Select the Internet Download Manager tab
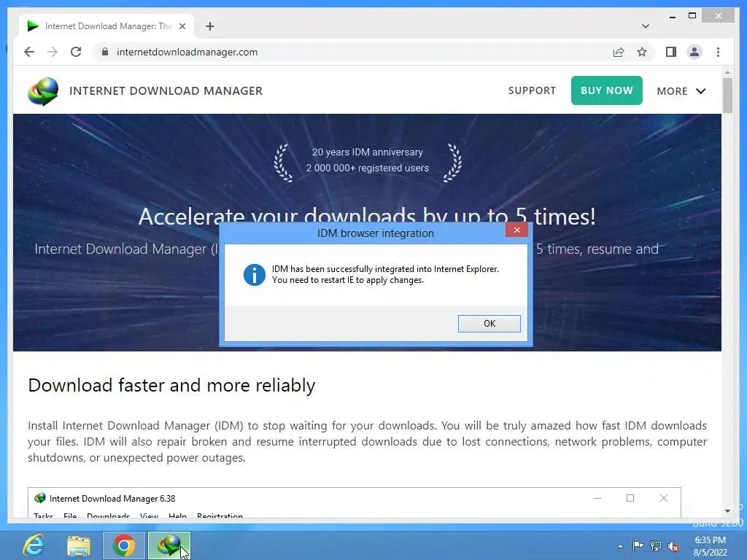The width and height of the screenshot is (747, 560). (x=107, y=26)
